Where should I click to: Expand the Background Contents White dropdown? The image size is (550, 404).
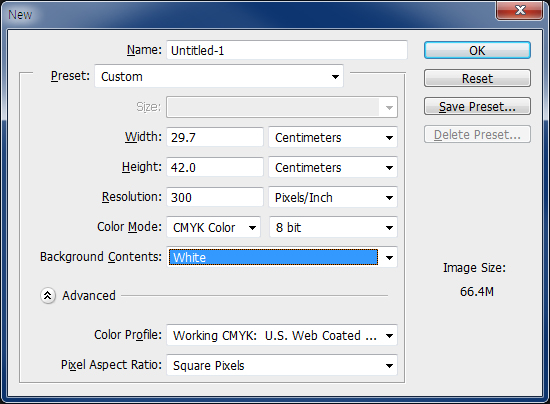[282, 257]
